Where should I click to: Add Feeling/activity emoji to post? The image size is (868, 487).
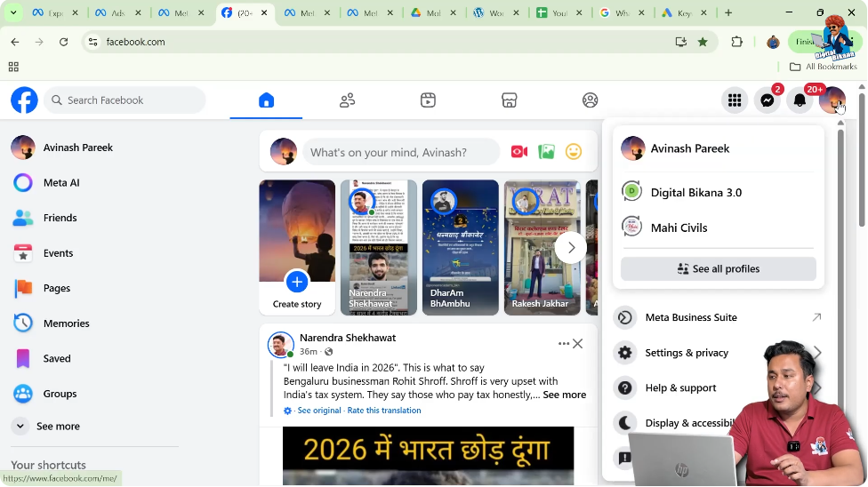pos(574,152)
